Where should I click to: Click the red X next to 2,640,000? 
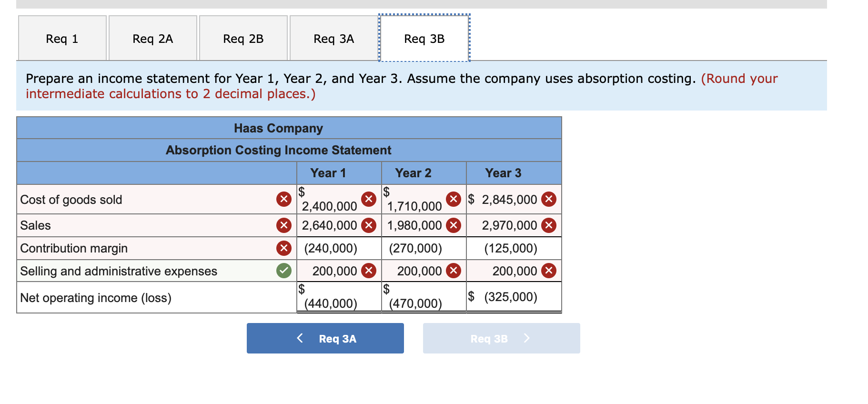tap(369, 225)
